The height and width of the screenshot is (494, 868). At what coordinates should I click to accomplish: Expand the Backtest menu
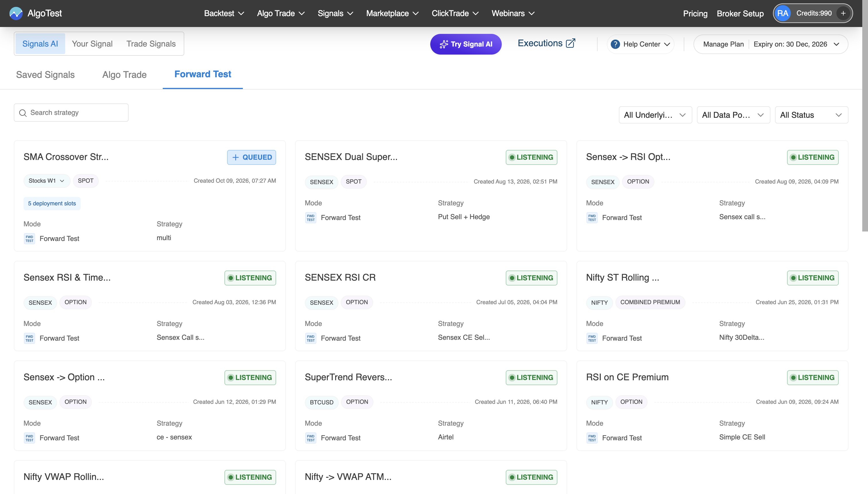(x=224, y=13)
